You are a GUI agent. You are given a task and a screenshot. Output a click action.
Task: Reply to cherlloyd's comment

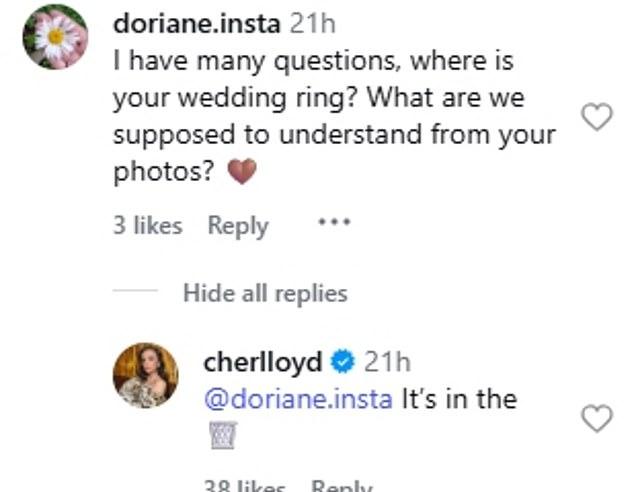(342, 485)
